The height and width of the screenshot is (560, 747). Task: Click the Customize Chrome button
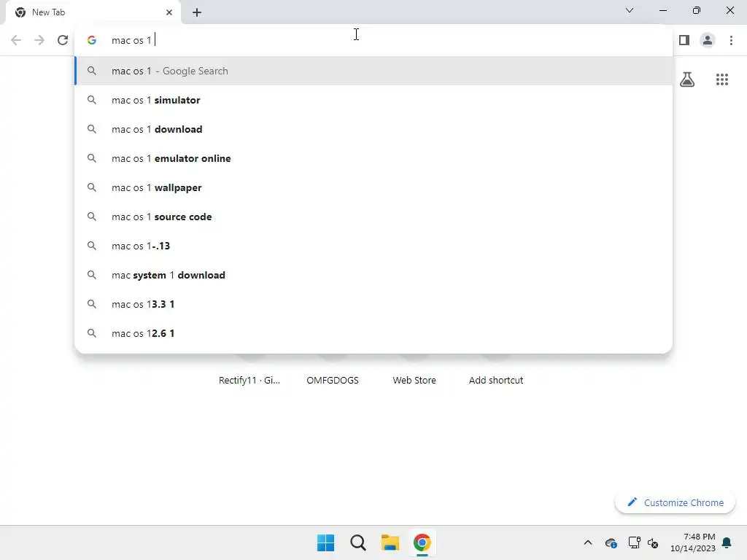pos(675,502)
